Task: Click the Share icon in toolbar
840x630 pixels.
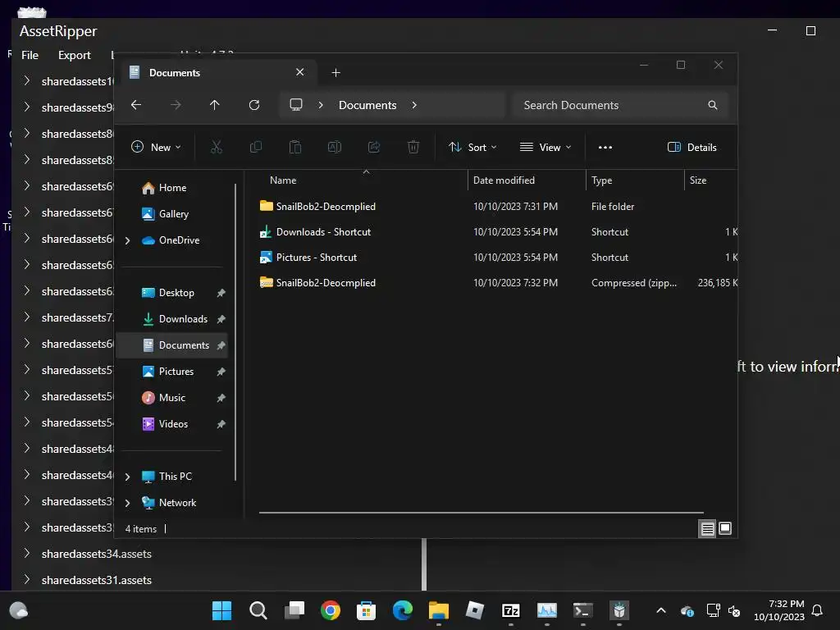Action: pos(374,148)
